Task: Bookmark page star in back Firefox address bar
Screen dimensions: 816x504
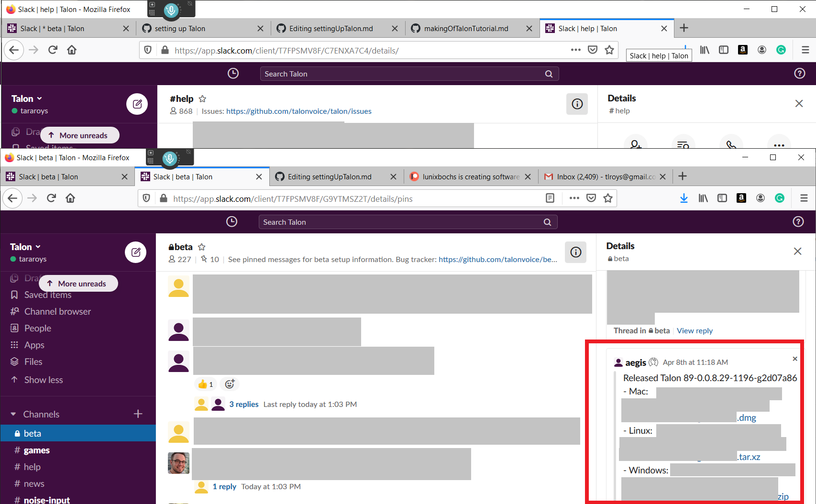Action: click(x=609, y=50)
